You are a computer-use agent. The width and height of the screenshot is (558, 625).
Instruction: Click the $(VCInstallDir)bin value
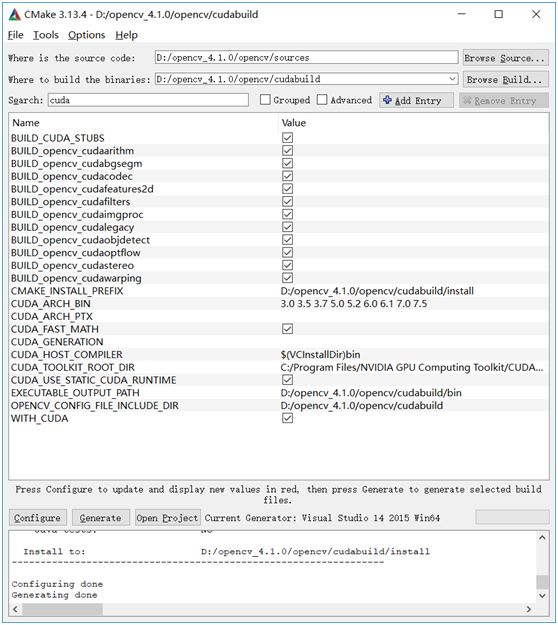coord(320,355)
